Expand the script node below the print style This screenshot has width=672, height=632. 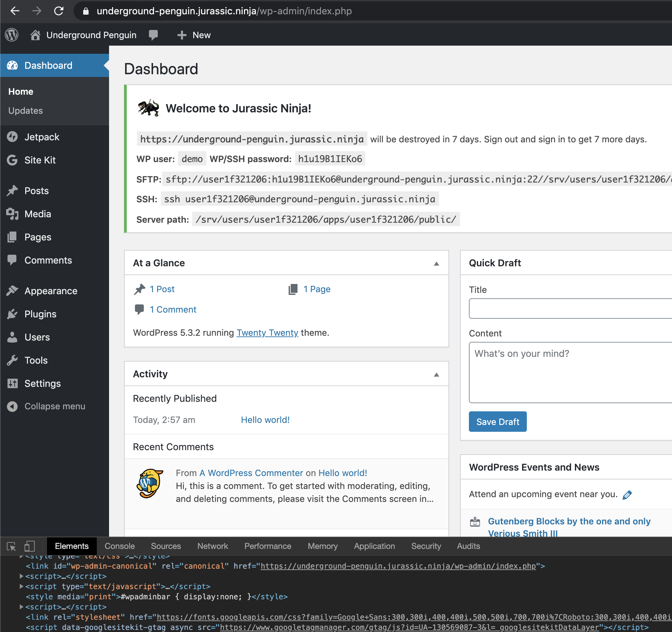21,607
